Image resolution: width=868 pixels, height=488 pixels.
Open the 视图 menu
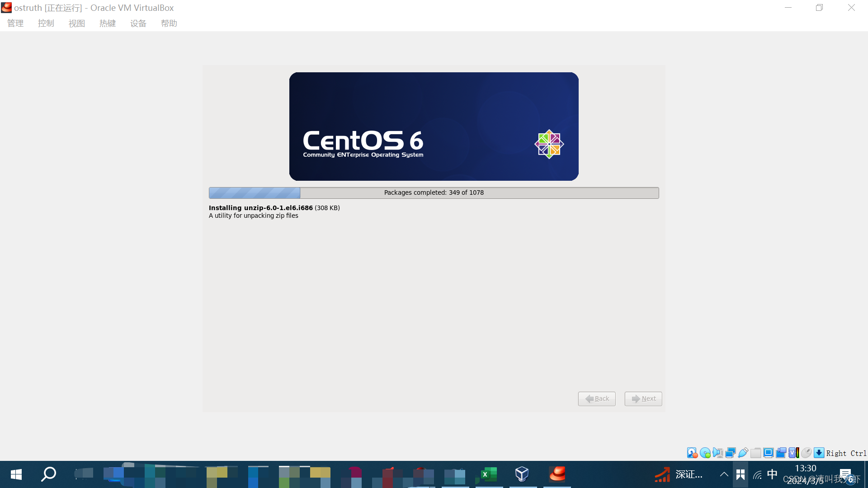point(77,23)
